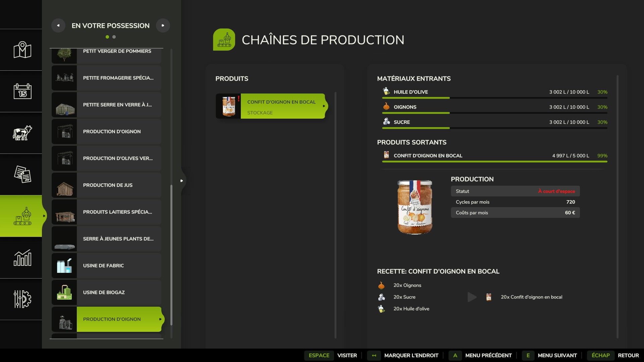Go to previous category with left arrow
Screen dimensions: 644x362
58,25
